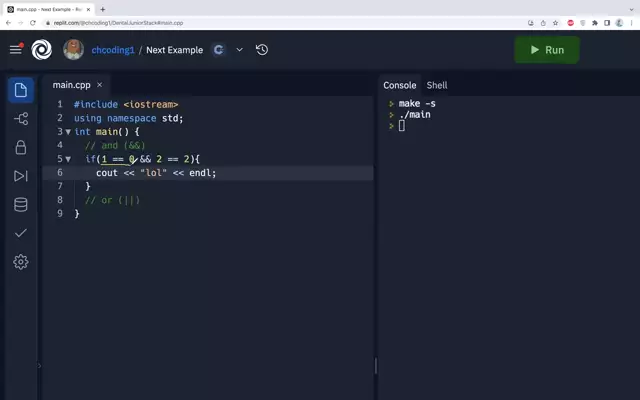Image resolution: width=640 pixels, height=400 pixels.
Task: Click line number 9 in gutter
Action: click(60, 213)
